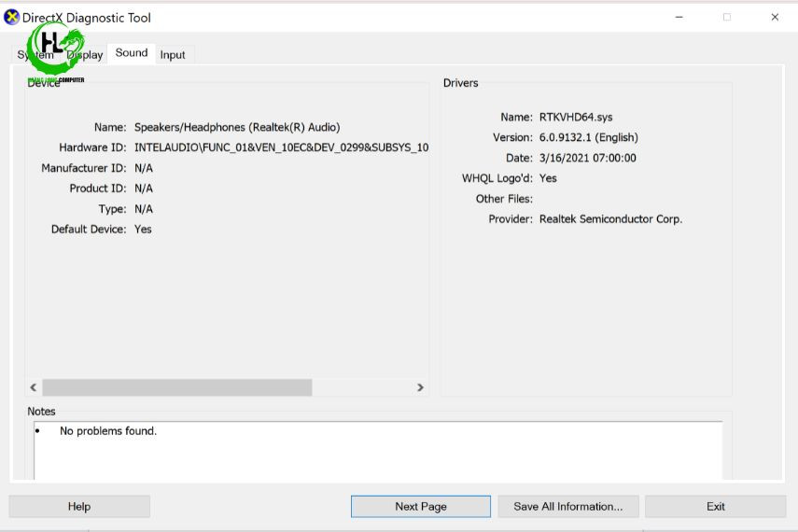Click the Hardware ID value starting INTELAUDIO
Screen dimensions: 798x532
click(281, 147)
